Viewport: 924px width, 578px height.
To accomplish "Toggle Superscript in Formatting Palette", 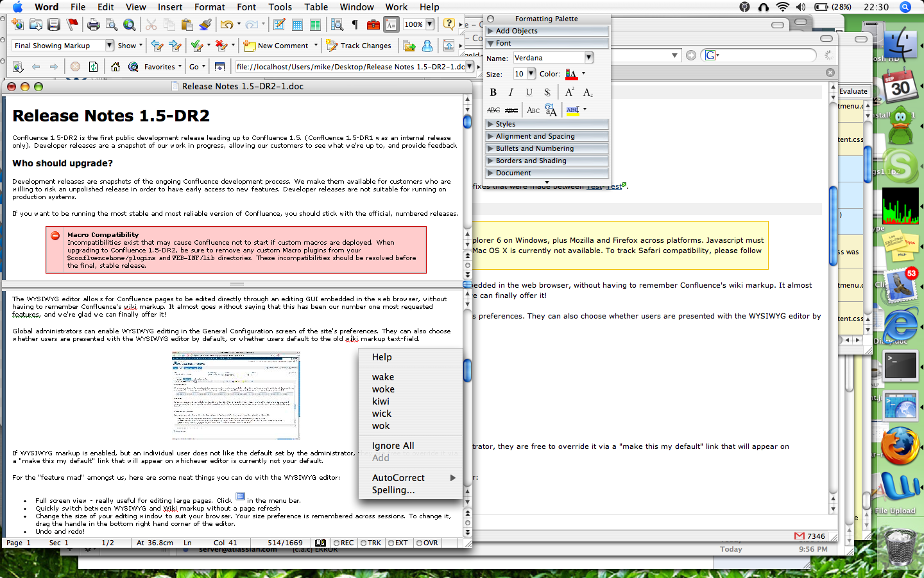I will [x=569, y=92].
